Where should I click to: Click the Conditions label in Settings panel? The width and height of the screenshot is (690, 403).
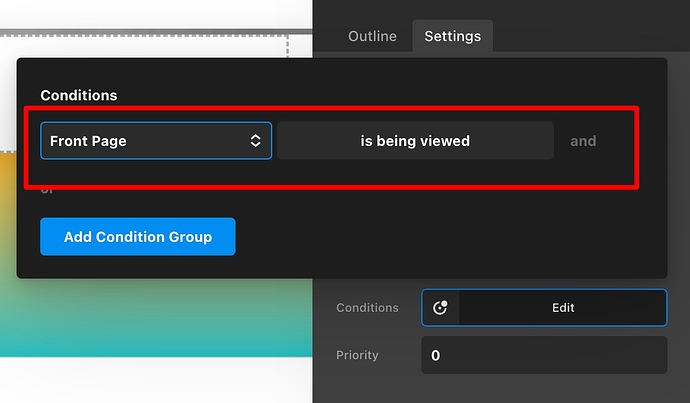[367, 308]
